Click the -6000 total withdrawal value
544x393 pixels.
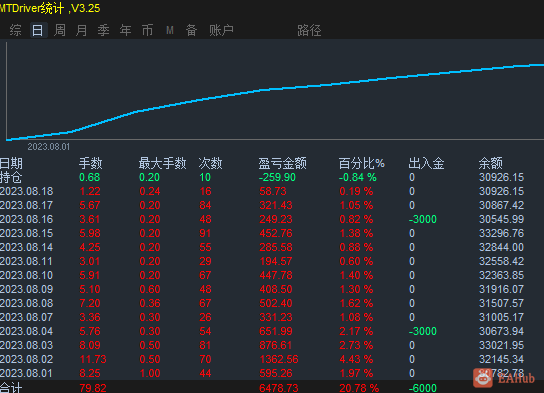tap(423, 388)
